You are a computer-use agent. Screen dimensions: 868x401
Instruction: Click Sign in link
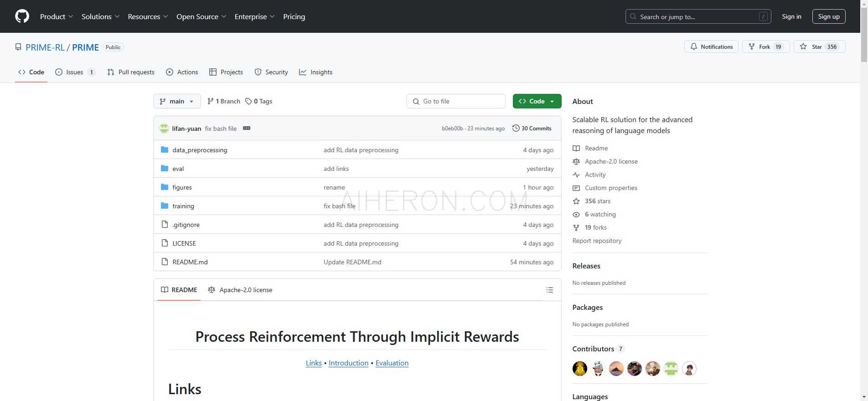click(x=791, y=16)
